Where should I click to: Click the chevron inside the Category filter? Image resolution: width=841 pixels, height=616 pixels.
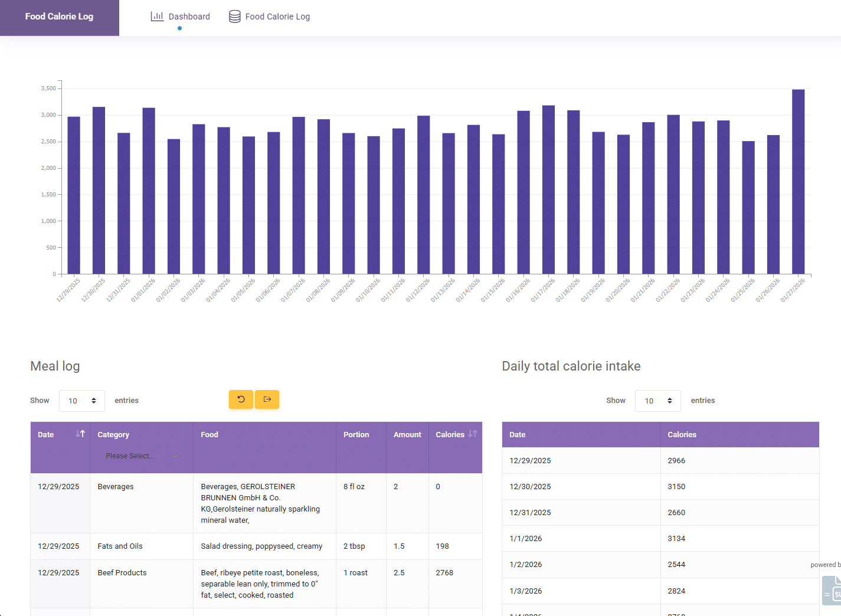[x=175, y=456]
